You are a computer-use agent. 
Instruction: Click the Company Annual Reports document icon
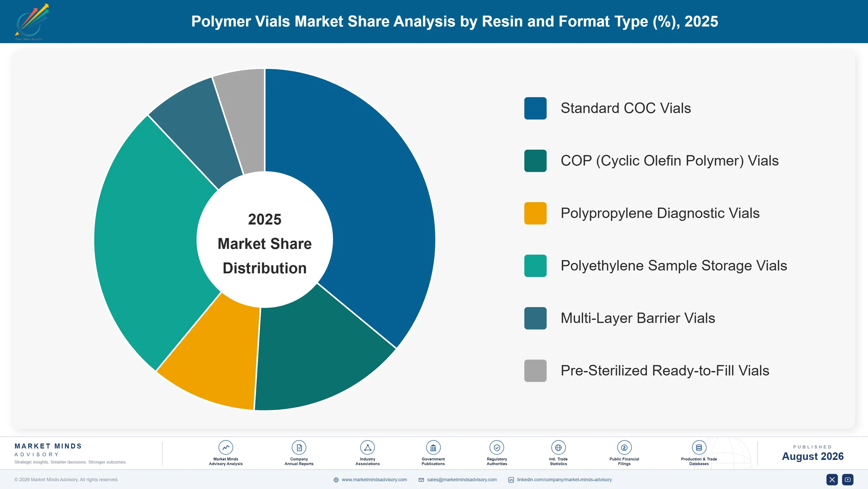pyautogui.click(x=299, y=447)
